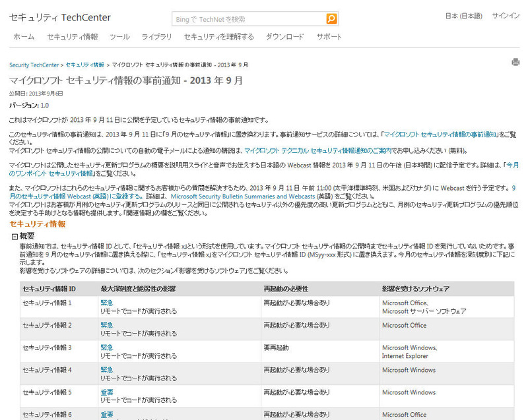Open the セキュリティ情報 navigation menu
Screen dimensions: 528x420
pyautogui.click(x=72, y=37)
